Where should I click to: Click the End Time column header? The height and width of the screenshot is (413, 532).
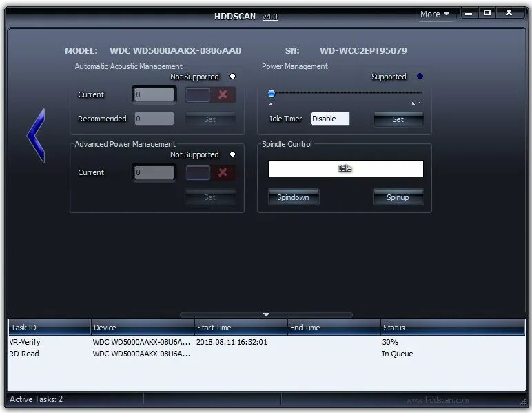(x=334, y=328)
